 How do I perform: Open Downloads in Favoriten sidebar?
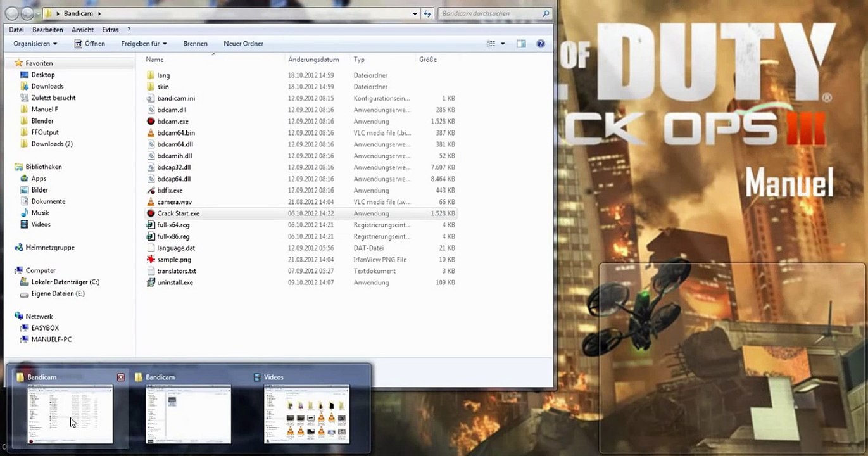coord(47,86)
